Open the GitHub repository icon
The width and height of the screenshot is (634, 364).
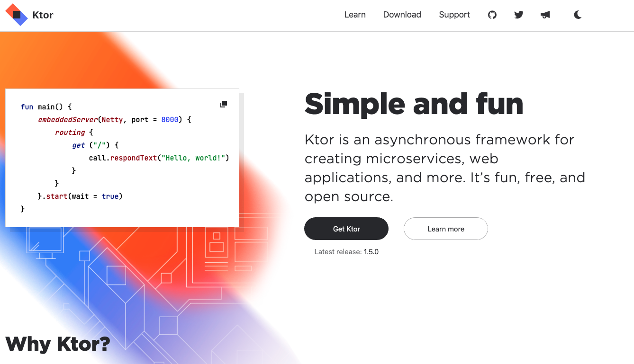(x=492, y=15)
